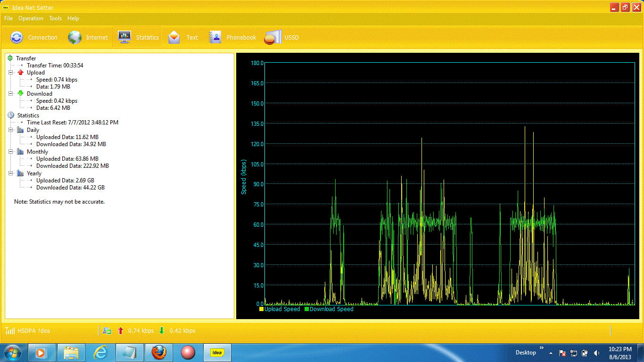Screen dimensions: 644x362
Task: Click the taskbar clock 10:23 PM
Action: (620, 349)
